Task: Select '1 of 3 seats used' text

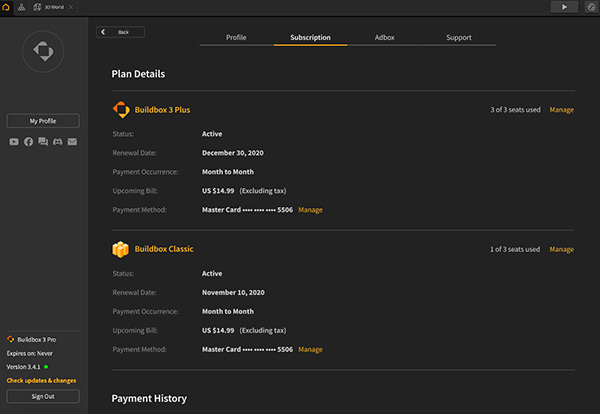Action: click(x=515, y=249)
